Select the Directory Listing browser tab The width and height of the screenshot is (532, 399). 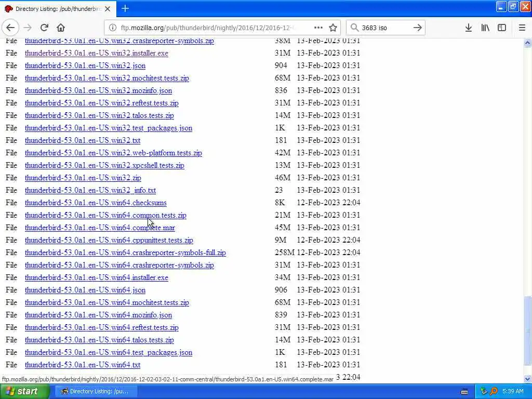[x=58, y=9]
